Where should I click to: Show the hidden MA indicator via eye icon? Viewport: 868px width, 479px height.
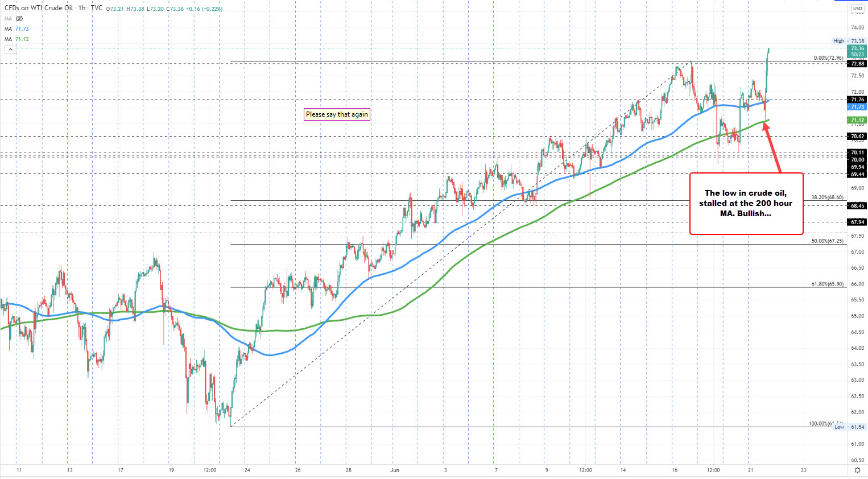pyautogui.click(x=19, y=19)
